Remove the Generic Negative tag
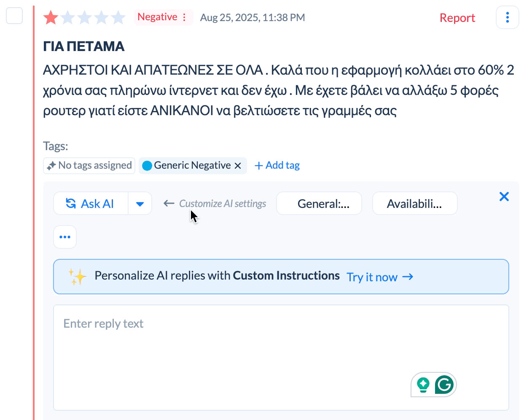This screenshot has height=420, width=532. click(238, 166)
